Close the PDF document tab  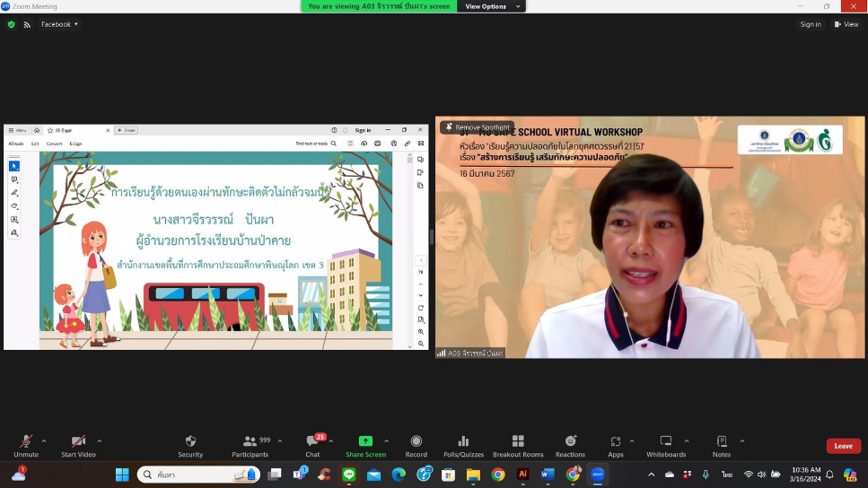[108, 130]
